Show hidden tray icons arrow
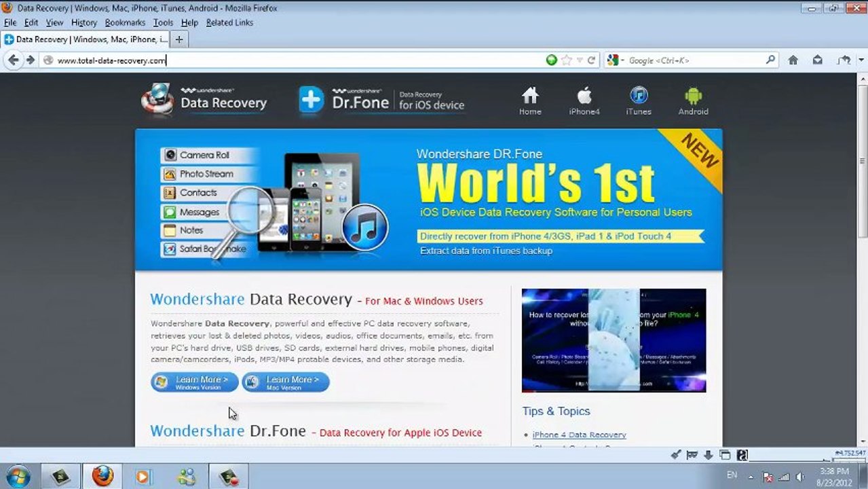Screen dimensions: 868x489 pos(751,477)
